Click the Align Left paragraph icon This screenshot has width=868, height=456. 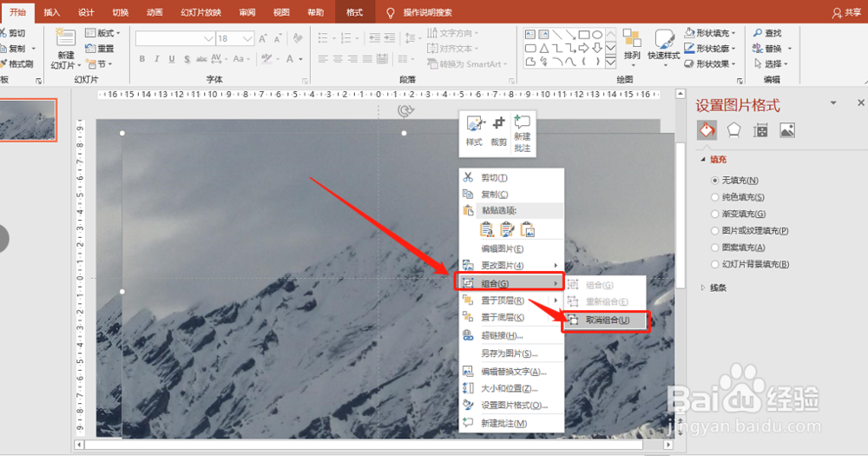coord(323,59)
